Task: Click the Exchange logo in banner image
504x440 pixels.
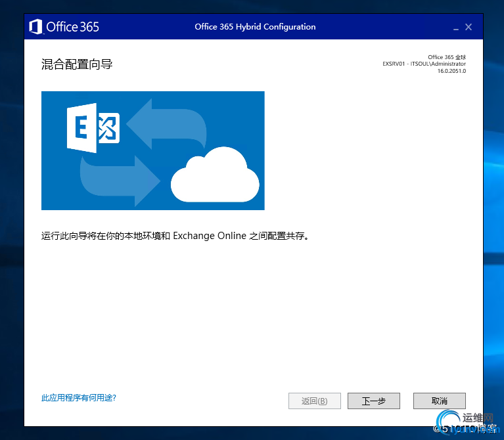Action: click(93, 128)
